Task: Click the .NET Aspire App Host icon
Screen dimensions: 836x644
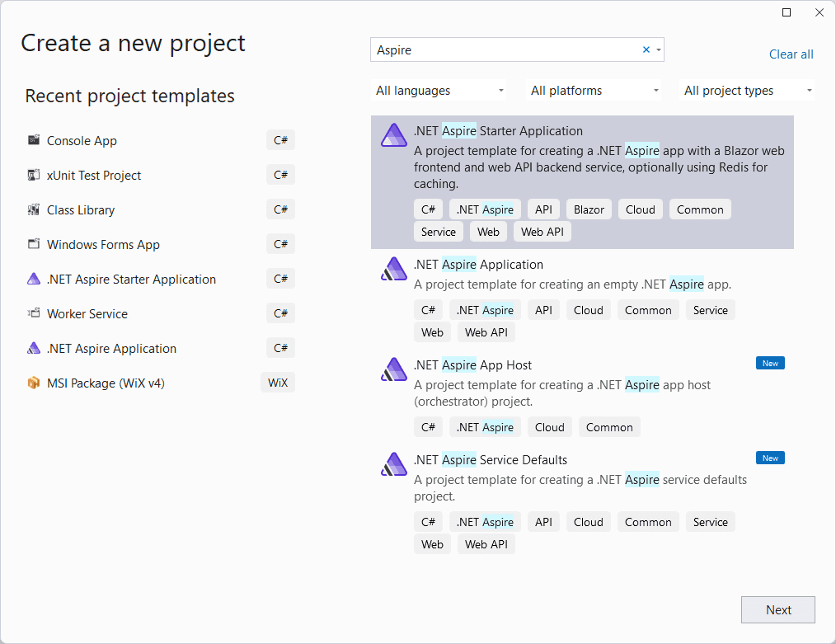Action: coord(394,369)
